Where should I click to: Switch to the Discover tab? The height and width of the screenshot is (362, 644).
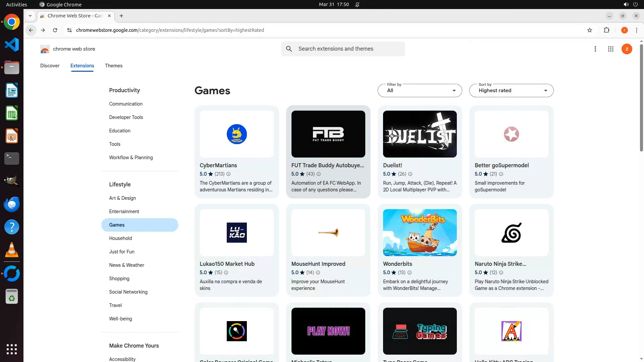(50, 66)
